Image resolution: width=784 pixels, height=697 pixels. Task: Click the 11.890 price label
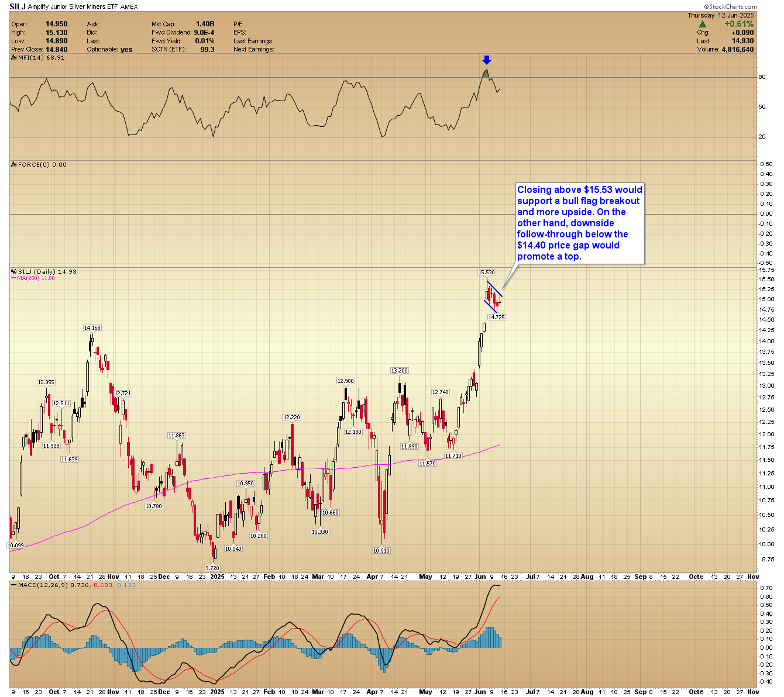pos(410,447)
